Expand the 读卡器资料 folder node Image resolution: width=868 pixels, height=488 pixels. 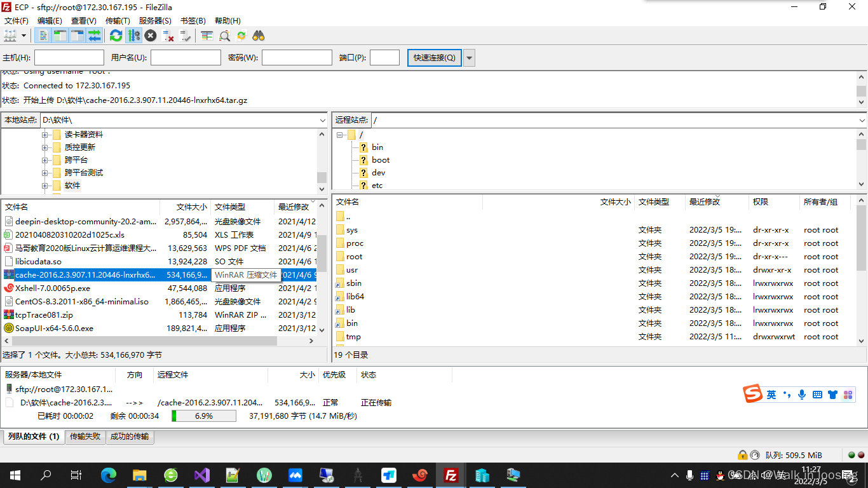[x=45, y=135]
